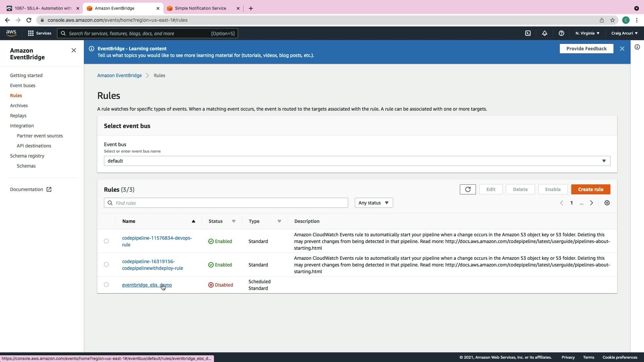The image size is (644, 362).
Task: Go to next page of rules
Action: [x=591, y=203]
